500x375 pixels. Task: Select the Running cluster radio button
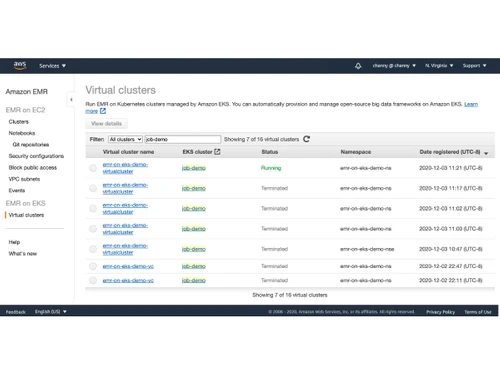pos(93,168)
